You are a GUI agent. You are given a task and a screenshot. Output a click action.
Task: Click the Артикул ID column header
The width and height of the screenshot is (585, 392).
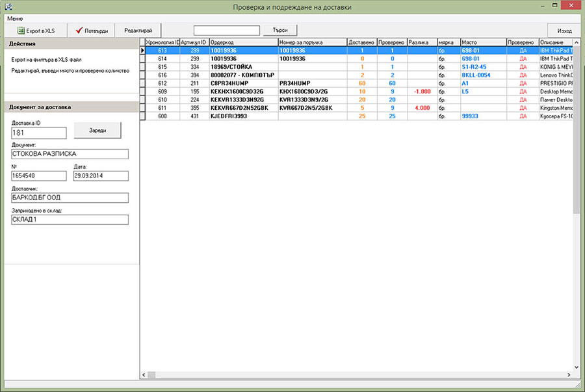(x=194, y=42)
